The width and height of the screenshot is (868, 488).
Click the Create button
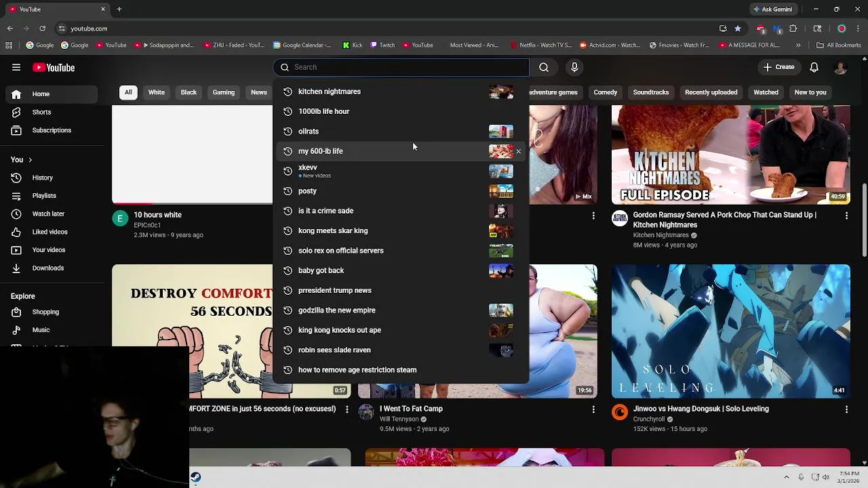pos(778,67)
